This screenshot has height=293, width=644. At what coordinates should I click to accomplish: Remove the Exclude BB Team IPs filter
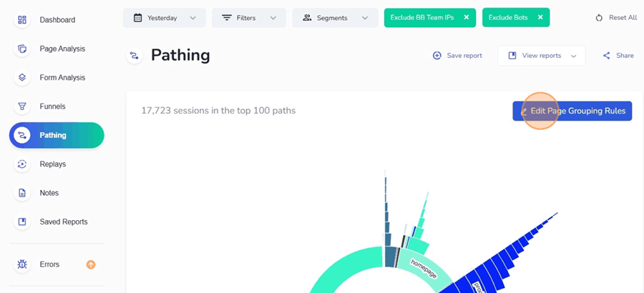coord(466,17)
